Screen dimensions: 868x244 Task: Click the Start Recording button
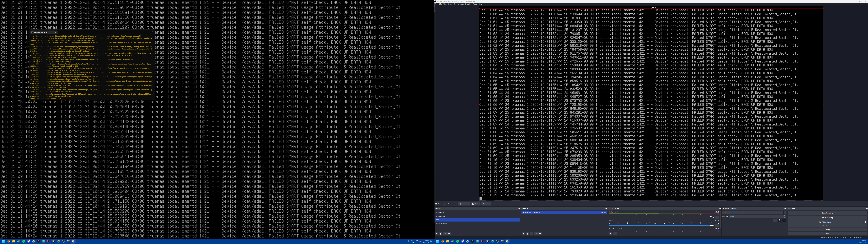tap(828, 218)
